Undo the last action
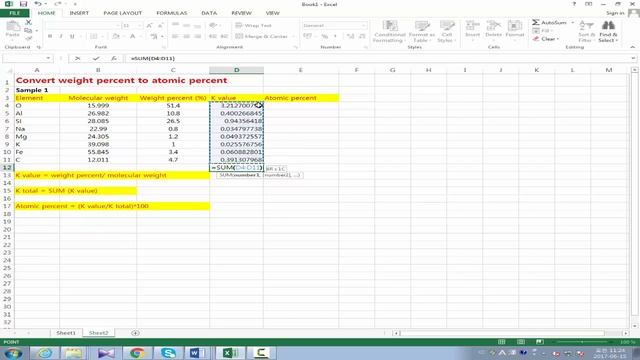 point(38,4)
